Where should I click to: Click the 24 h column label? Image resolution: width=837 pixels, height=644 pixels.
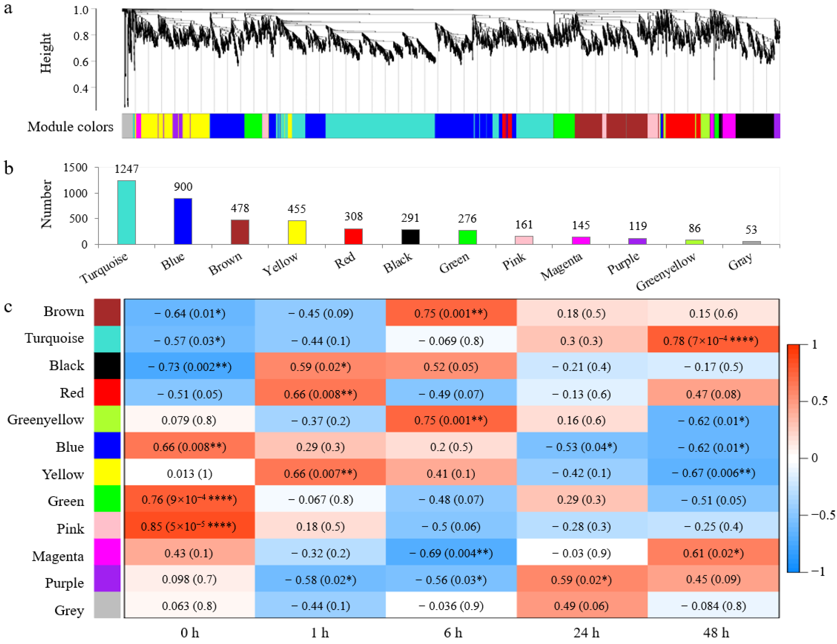point(586,632)
